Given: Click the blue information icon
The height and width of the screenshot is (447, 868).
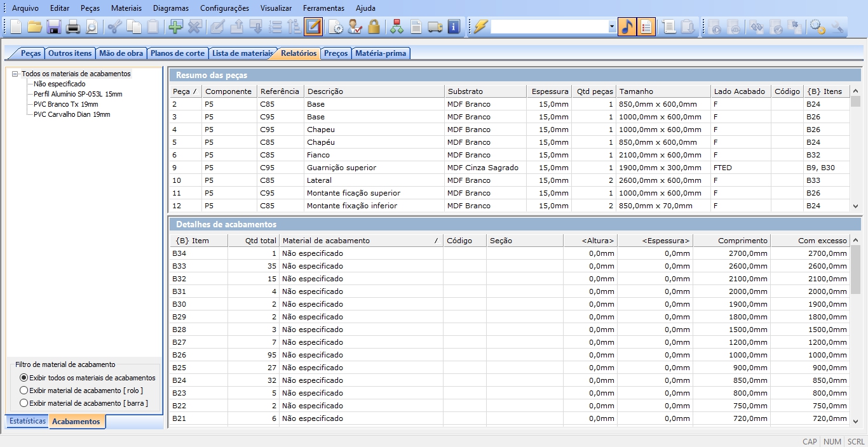Looking at the screenshot, I should pos(453,27).
